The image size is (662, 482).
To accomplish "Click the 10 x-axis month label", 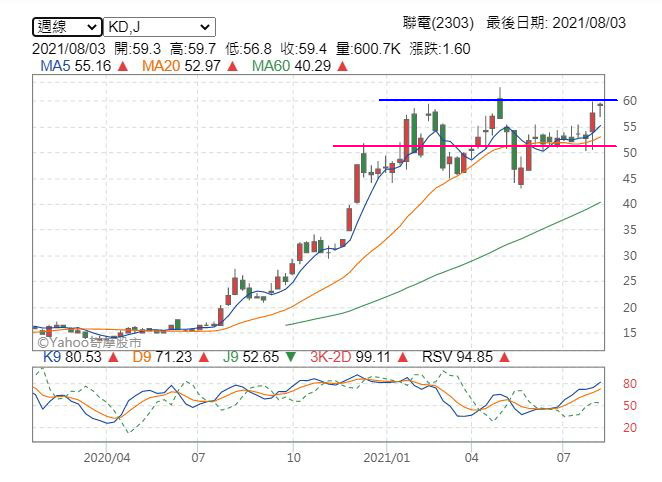I will pos(293,458).
